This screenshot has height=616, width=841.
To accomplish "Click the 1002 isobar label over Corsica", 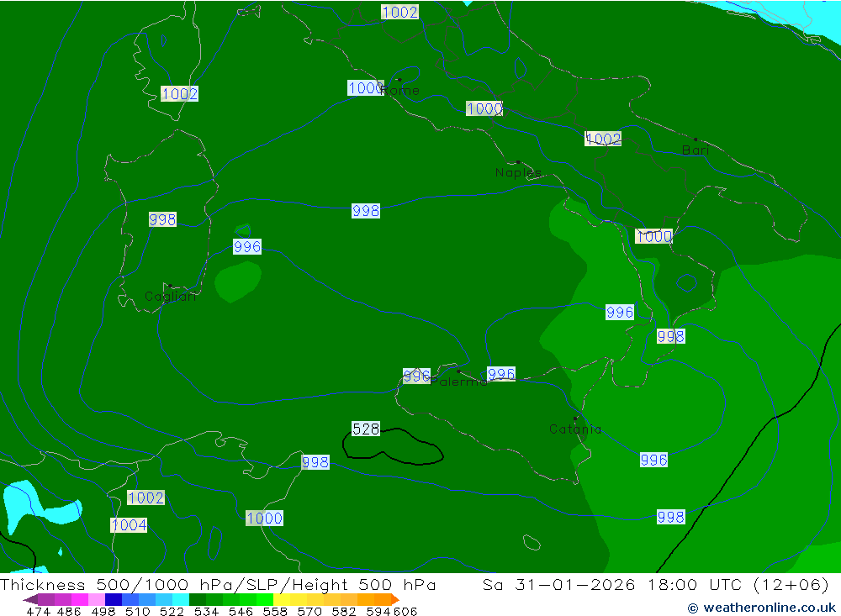I will [x=180, y=94].
